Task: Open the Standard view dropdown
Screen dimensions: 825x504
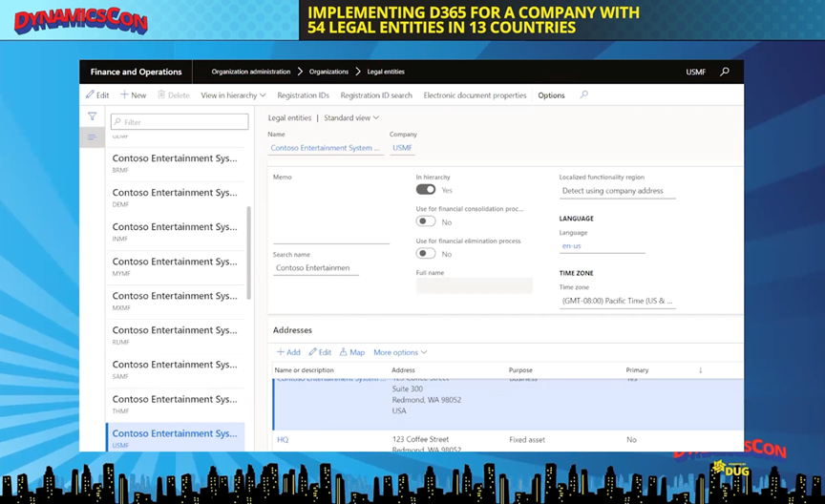Action: pyautogui.click(x=351, y=118)
